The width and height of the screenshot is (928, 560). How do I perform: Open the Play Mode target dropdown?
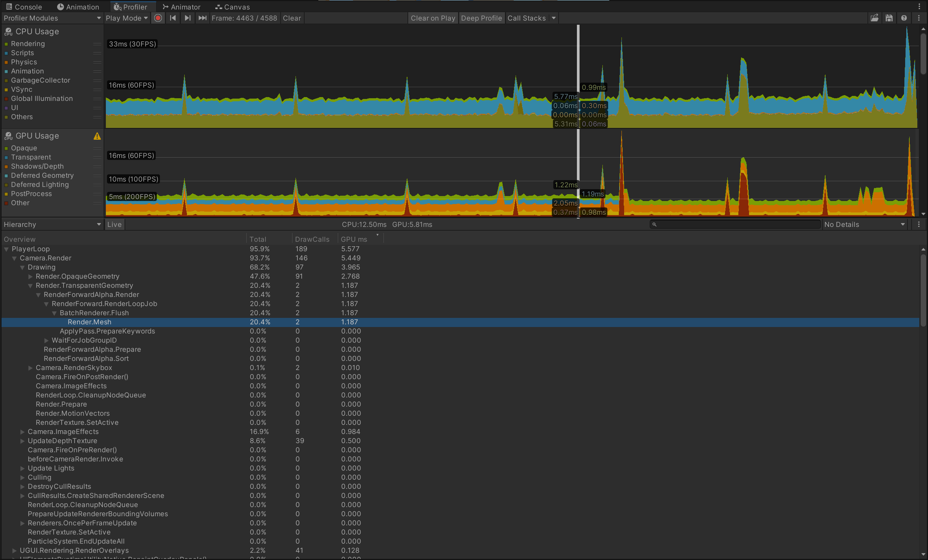[127, 18]
